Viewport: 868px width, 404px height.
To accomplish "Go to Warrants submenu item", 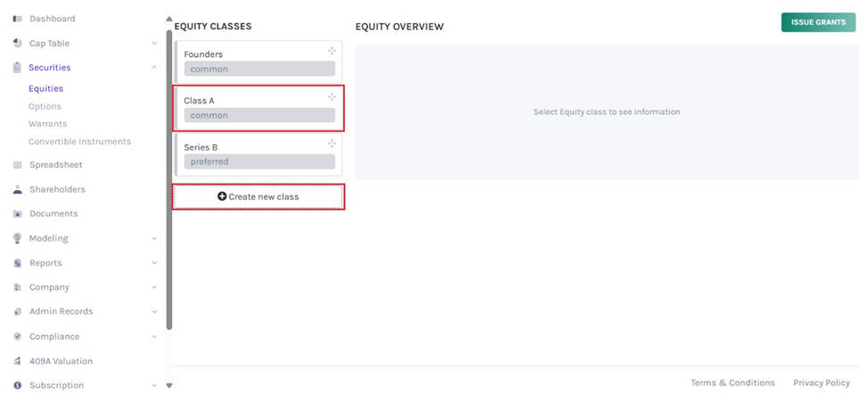I will [x=47, y=124].
